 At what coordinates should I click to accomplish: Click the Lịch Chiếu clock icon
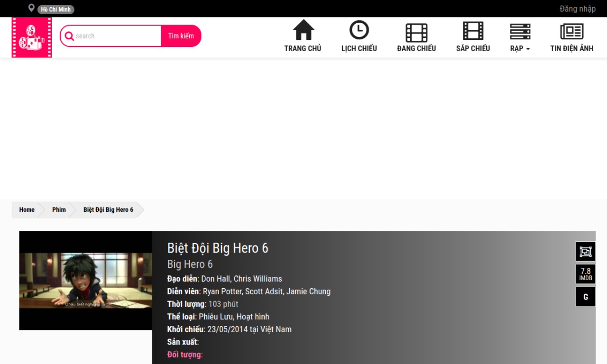[x=359, y=30]
